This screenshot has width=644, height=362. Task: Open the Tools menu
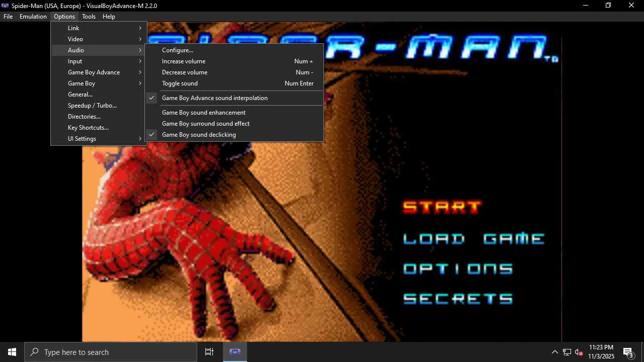point(89,17)
